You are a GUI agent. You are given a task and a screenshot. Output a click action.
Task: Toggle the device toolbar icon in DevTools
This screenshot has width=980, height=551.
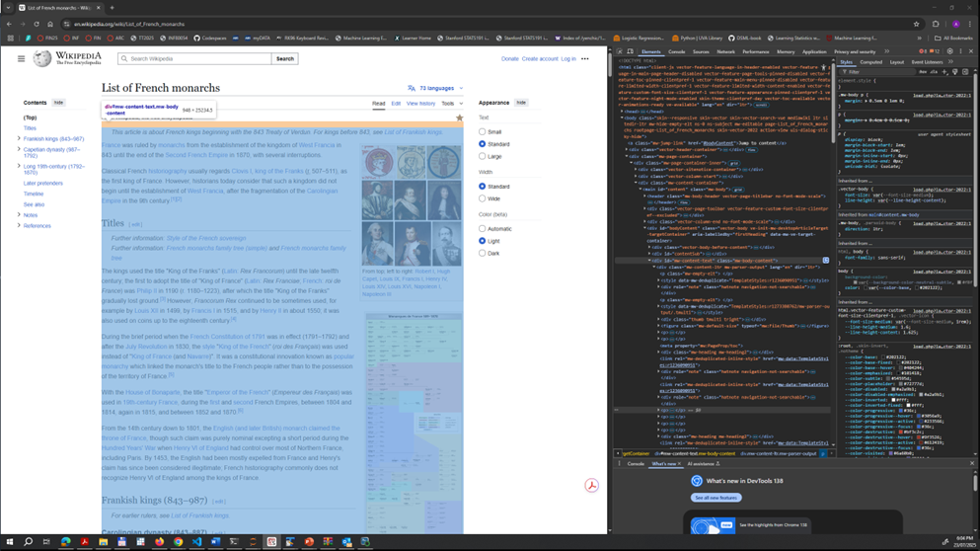coord(630,51)
